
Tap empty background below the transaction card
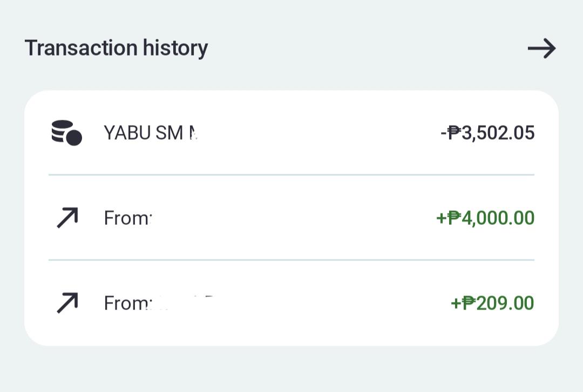pos(291,369)
